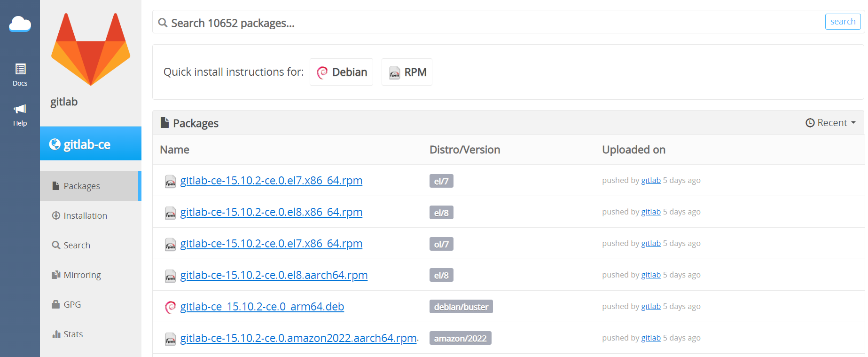The image size is (868, 357).
Task: Click the search button
Action: (843, 22)
